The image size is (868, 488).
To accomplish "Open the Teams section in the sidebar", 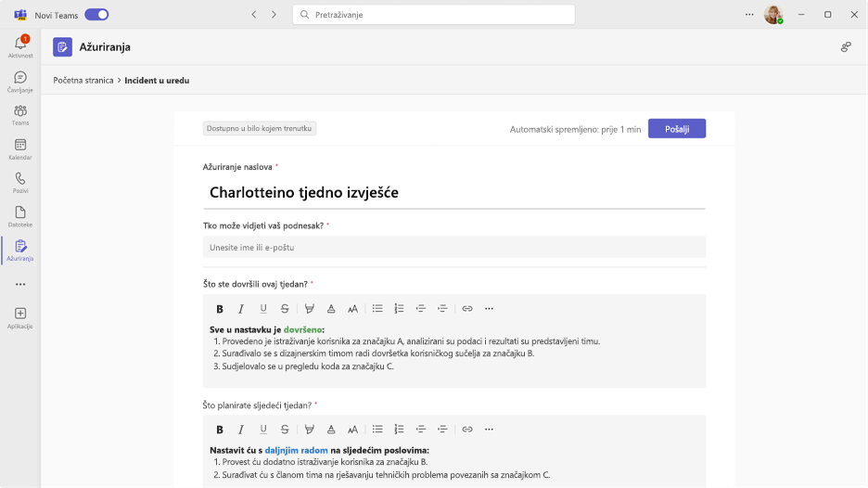I will pyautogui.click(x=20, y=116).
